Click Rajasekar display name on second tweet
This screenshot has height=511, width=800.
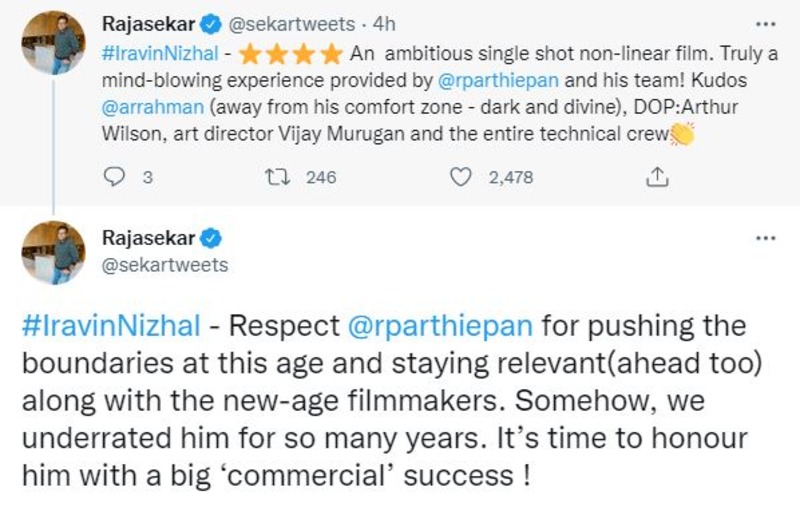pos(150,238)
